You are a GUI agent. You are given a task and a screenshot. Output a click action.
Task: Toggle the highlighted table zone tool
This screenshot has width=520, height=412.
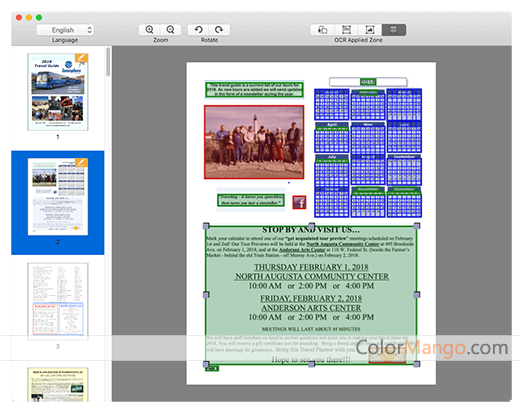coord(394,30)
